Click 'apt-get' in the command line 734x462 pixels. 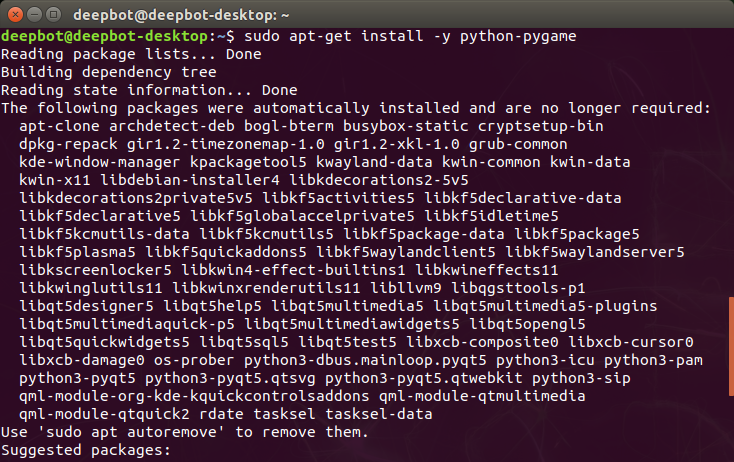[320, 37]
